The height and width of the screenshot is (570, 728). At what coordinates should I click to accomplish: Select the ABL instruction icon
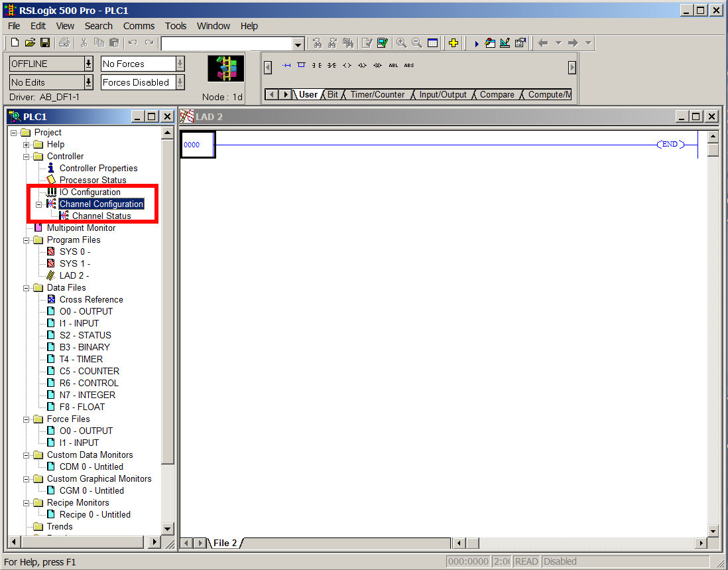click(x=392, y=65)
